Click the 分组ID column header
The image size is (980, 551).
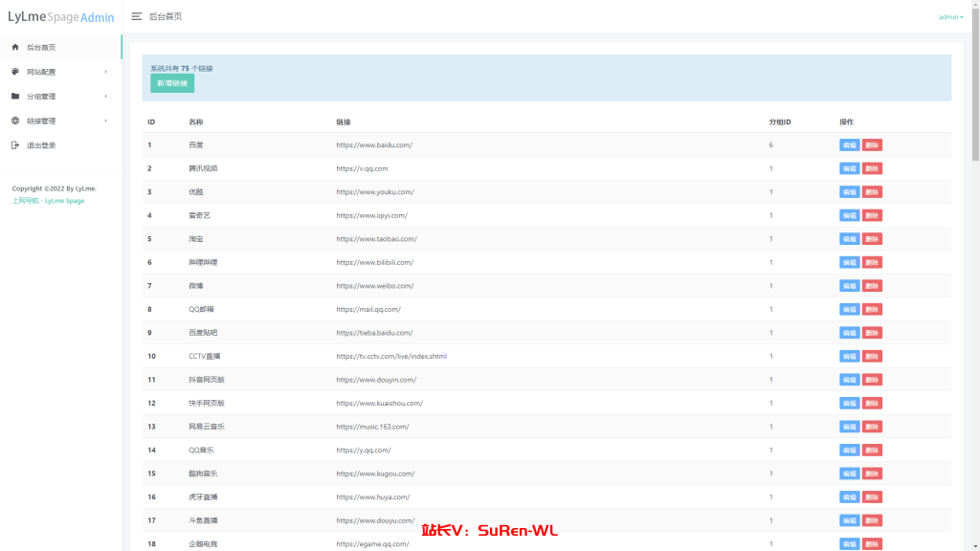pyautogui.click(x=779, y=121)
